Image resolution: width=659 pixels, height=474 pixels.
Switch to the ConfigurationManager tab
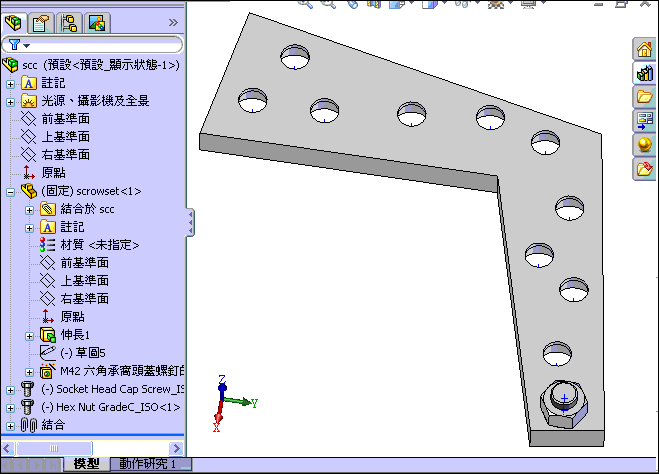69,23
